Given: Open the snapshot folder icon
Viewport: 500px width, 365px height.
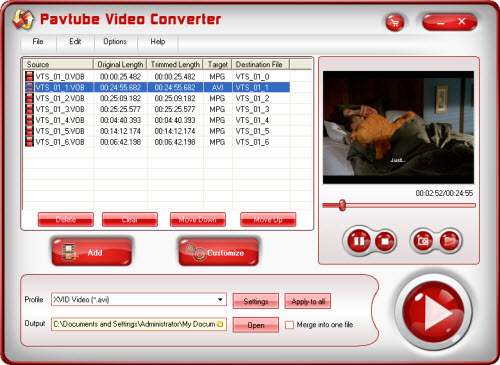Looking at the screenshot, I should click(x=449, y=241).
